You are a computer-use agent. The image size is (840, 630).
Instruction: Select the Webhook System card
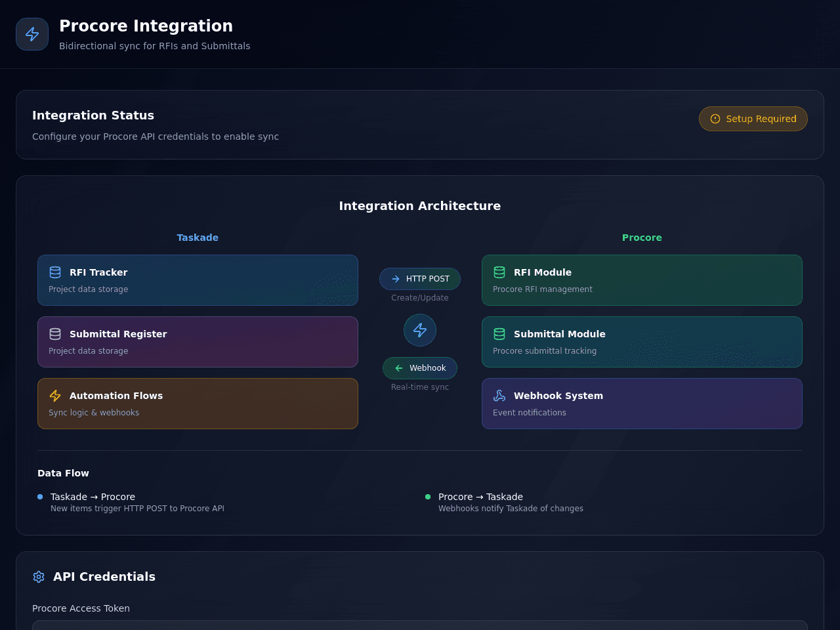(x=642, y=404)
